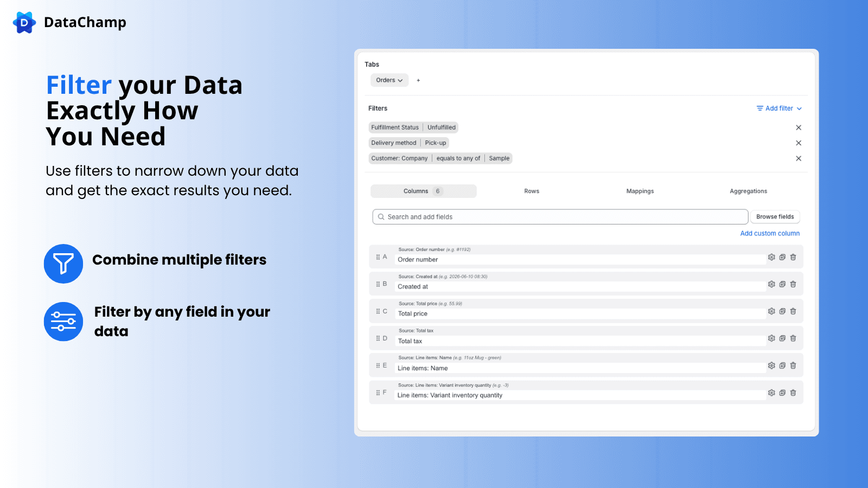The height and width of the screenshot is (488, 868).
Task: Click drag handle of column D
Action: [x=378, y=338]
